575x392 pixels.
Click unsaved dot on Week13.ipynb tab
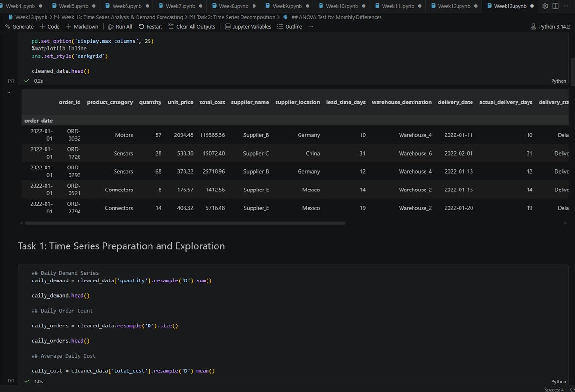pos(532,6)
